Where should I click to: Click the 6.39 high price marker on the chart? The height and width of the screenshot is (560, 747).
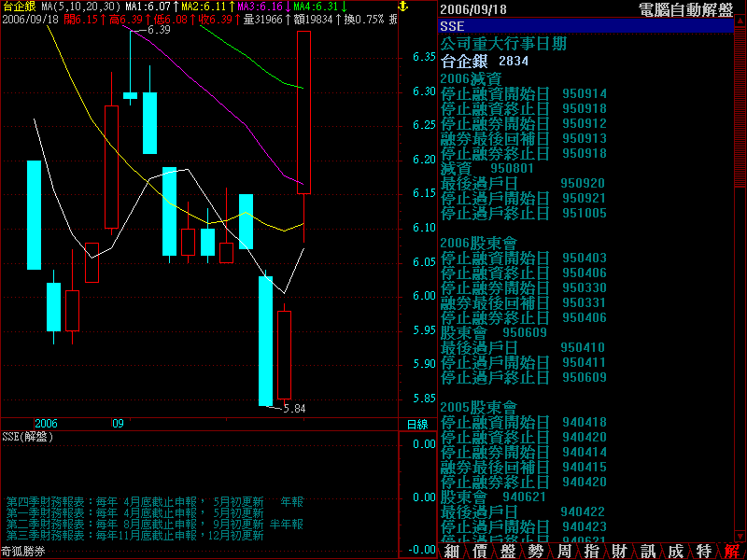click(x=159, y=30)
